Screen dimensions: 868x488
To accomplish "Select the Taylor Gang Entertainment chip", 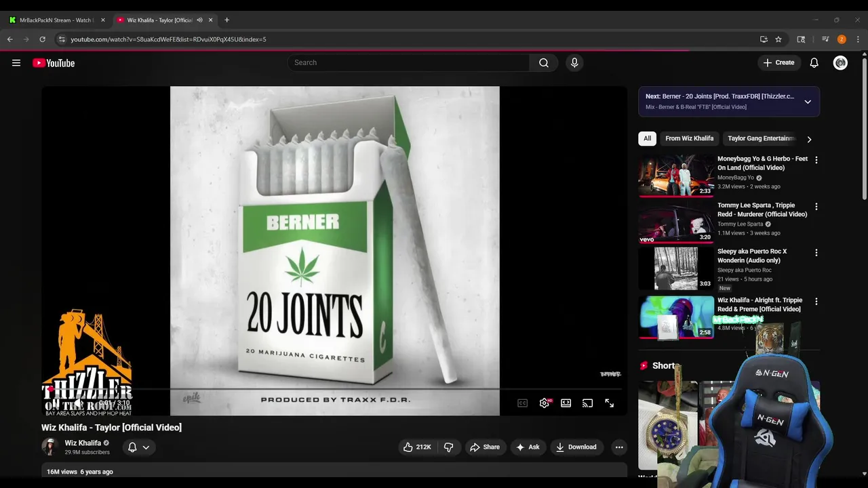I will tap(760, 138).
